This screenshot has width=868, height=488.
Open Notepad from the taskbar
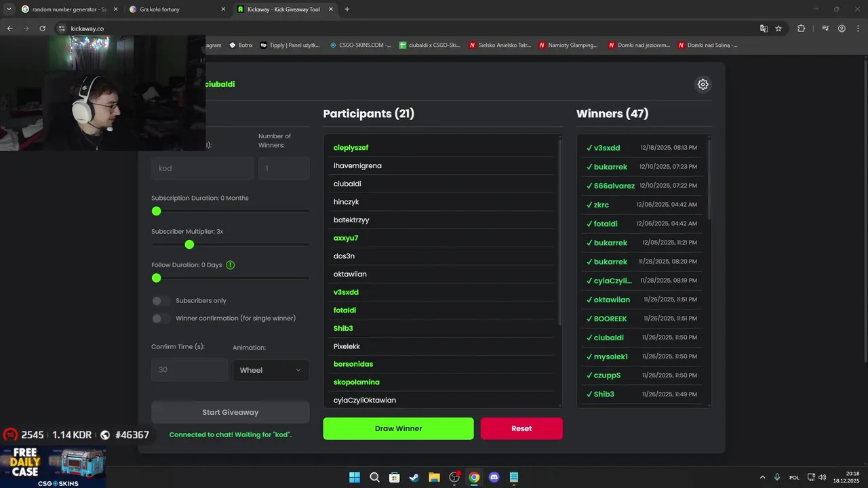click(514, 477)
